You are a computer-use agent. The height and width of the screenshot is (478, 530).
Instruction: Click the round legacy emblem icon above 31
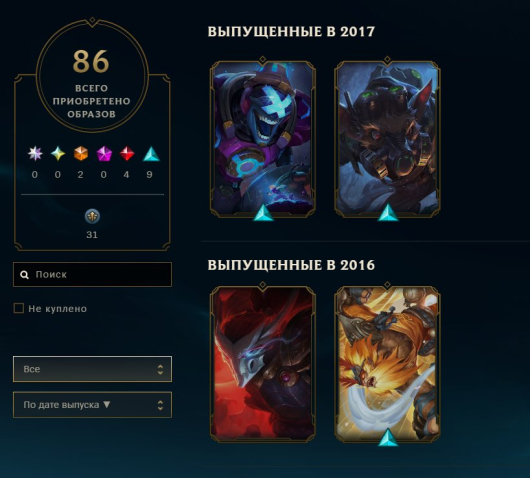click(x=92, y=216)
